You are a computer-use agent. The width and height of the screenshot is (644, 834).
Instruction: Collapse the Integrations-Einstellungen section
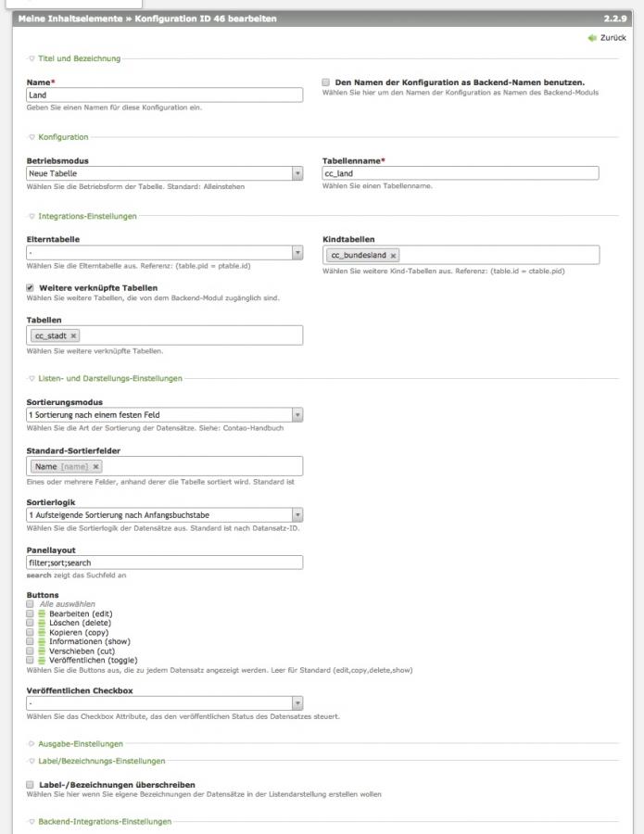[86, 216]
